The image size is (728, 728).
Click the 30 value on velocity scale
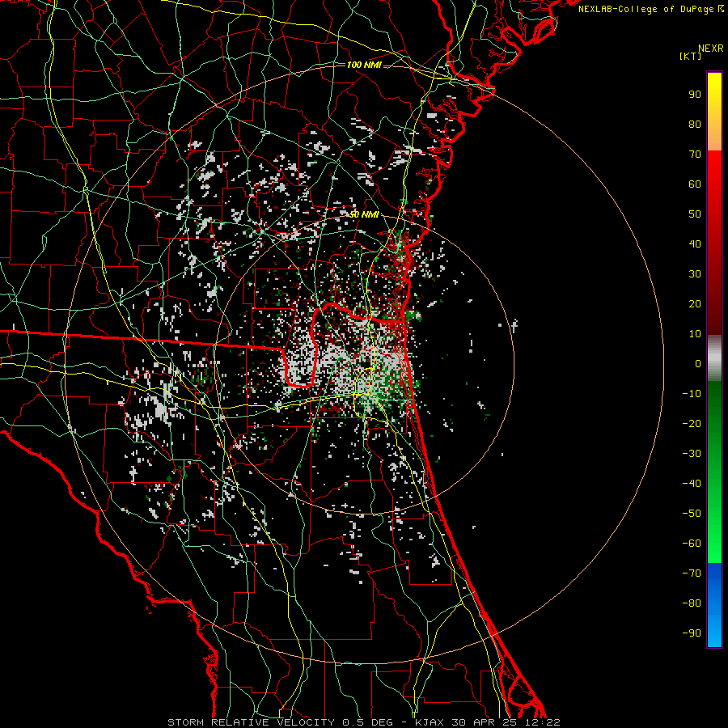pos(695,274)
